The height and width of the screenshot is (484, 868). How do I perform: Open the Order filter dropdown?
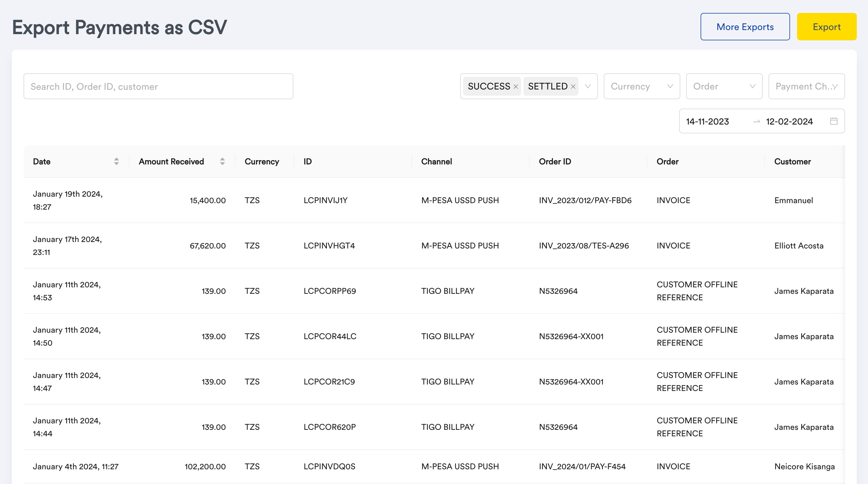pyautogui.click(x=724, y=86)
